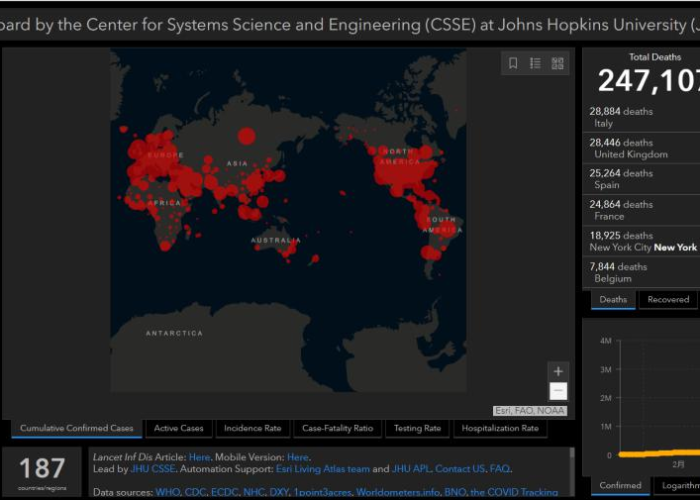The image size is (700, 500).
Task: Open the Hospitalization Rate tab
Action: click(x=500, y=428)
